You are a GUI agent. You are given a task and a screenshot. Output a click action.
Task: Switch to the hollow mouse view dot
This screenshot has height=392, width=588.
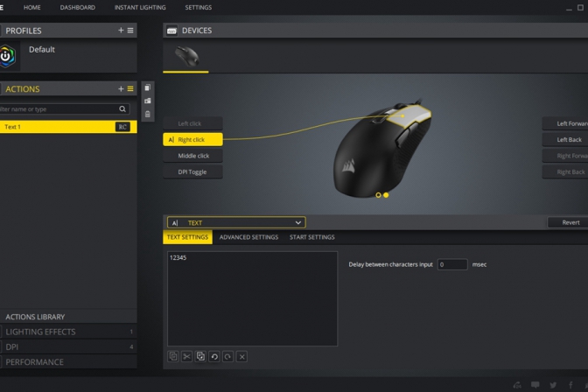tap(378, 195)
